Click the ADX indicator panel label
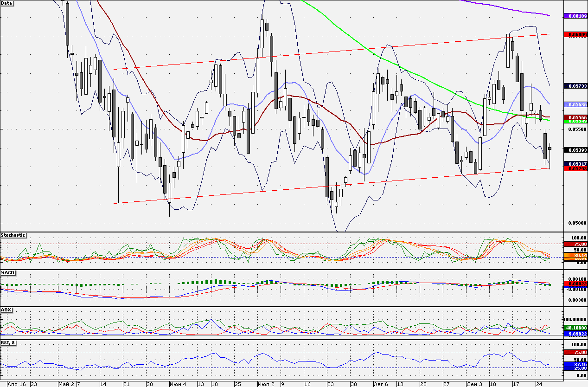 pos(6,310)
